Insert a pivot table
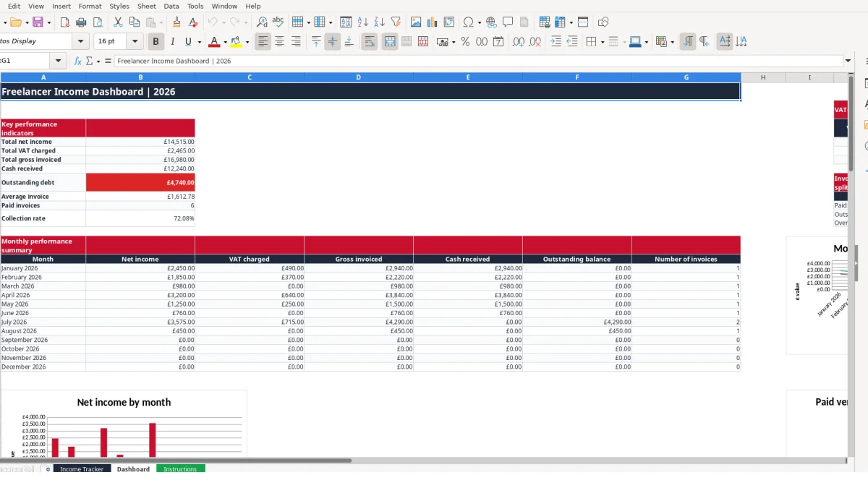This screenshot has width=868, height=488. tap(449, 22)
